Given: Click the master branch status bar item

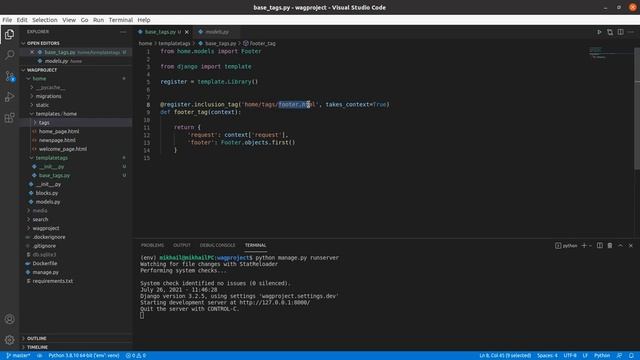Looking at the screenshot, I should [x=18, y=356].
